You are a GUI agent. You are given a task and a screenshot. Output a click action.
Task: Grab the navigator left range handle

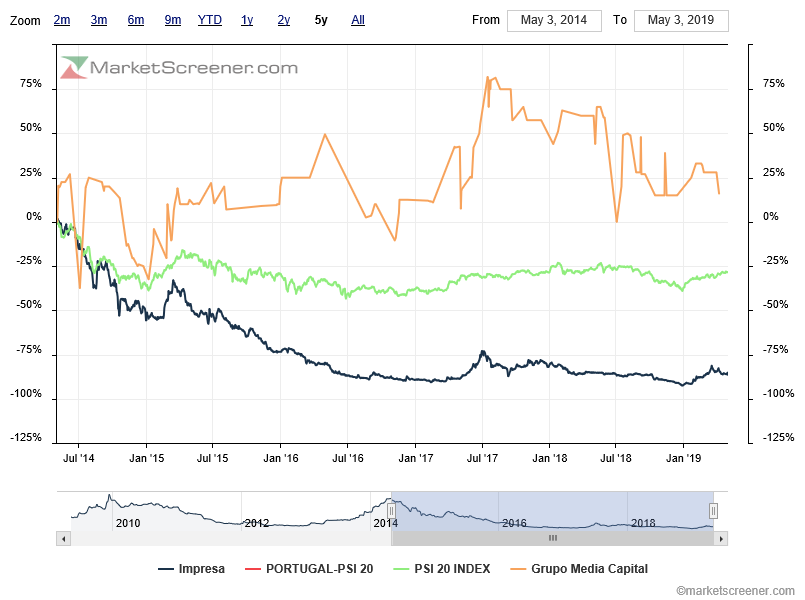pos(391,511)
